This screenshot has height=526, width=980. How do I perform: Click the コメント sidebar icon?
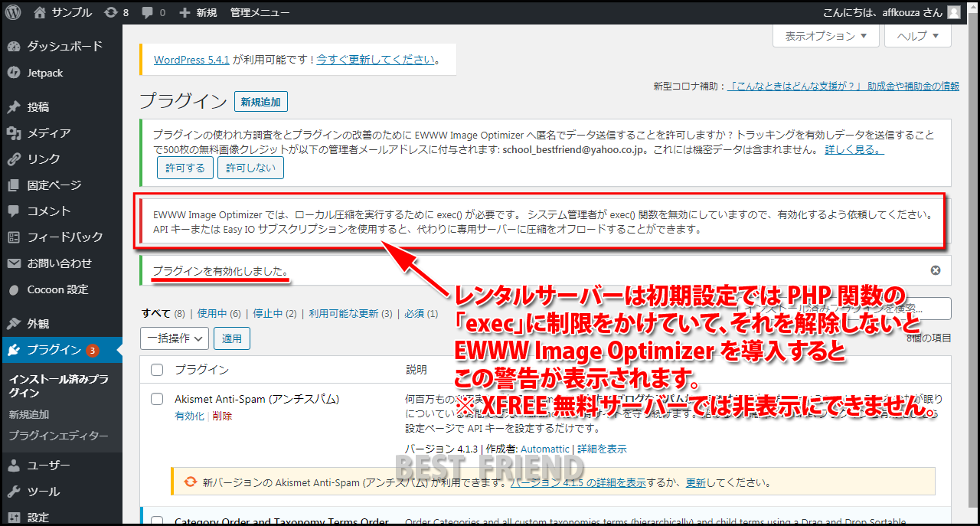pos(14,211)
